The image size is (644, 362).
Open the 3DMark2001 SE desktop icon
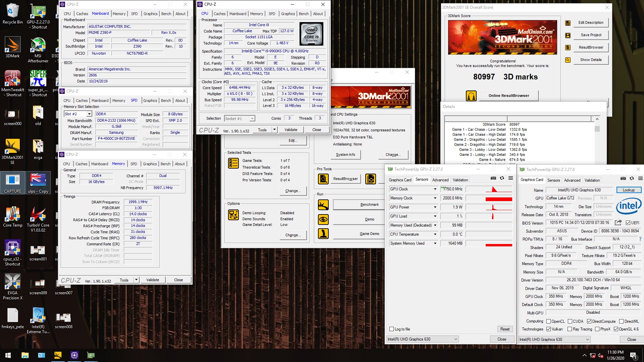coord(12,151)
